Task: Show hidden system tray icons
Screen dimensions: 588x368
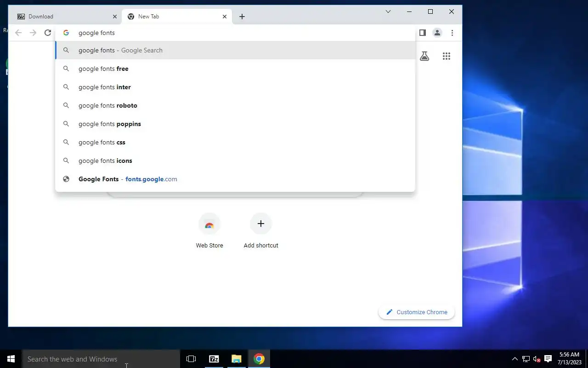Action: pyautogui.click(x=514, y=359)
